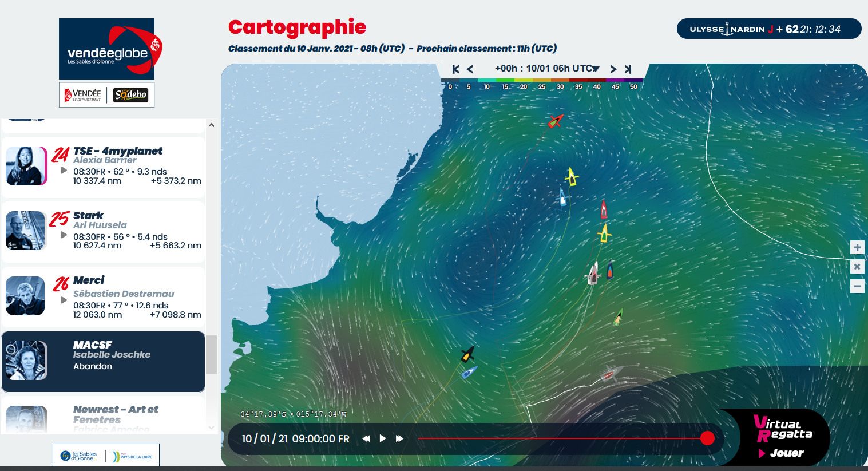Zoom in on the map with plus button
This screenshot has height=471, width=868.
(857, 247)
